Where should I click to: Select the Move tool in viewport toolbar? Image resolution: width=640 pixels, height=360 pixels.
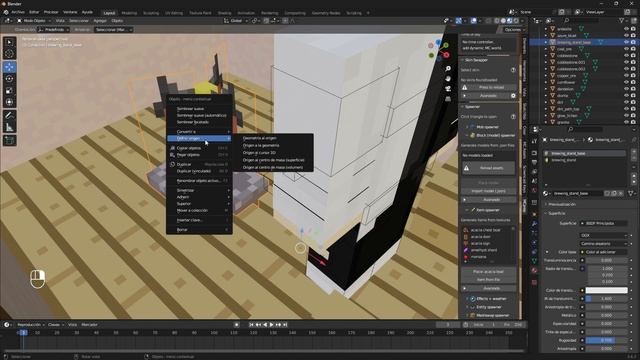(9, 67)
